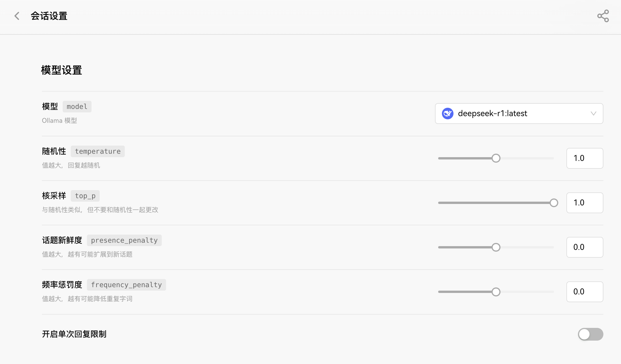Screen dimensions: 621x364
Task: Click the model tag beside 模型
Action: click(77, 106)
